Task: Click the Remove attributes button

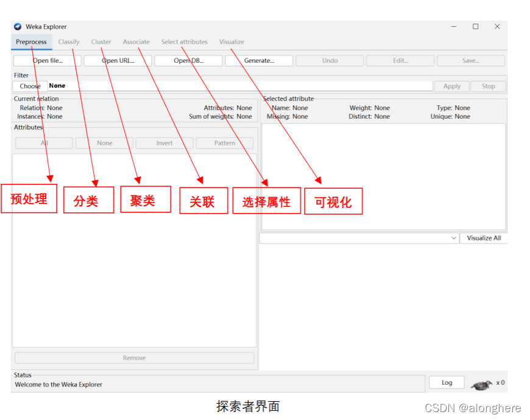Action: tap(134, 358)
